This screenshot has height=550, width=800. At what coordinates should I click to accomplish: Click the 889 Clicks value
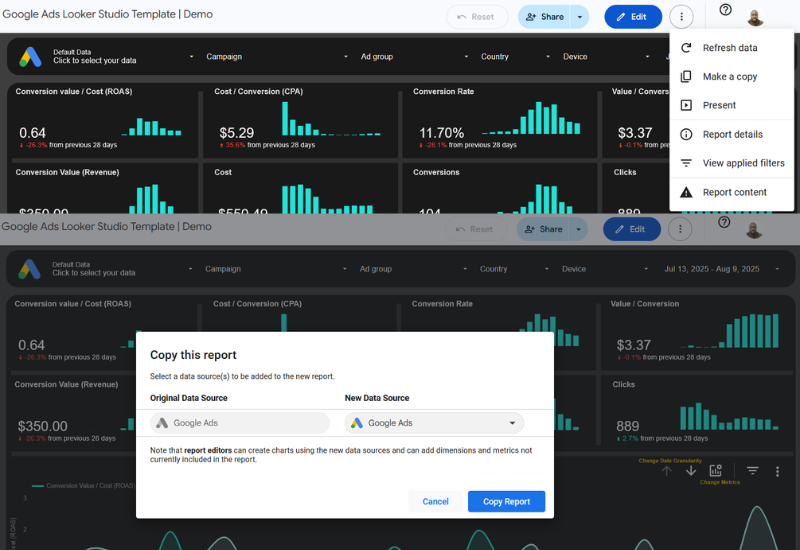point(628,426)
